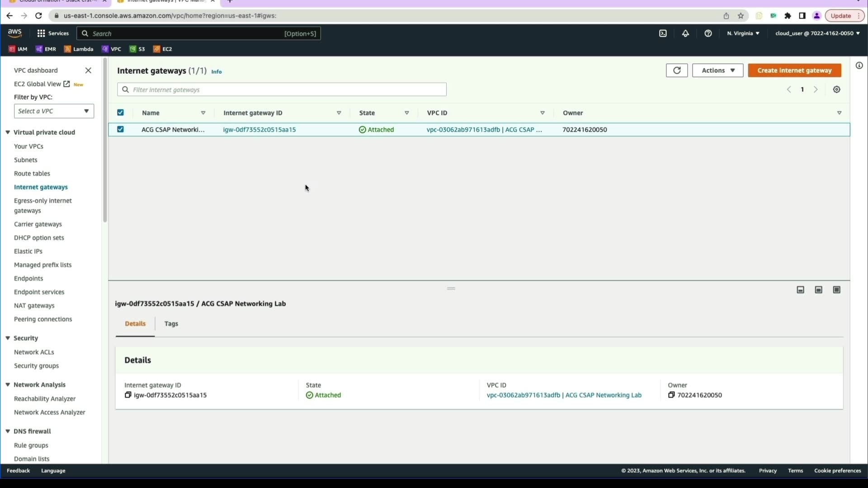This screenshot has width=868, height=488.
Task: Toggle the select-all header checkbox
Action: [x=120, y=113]
